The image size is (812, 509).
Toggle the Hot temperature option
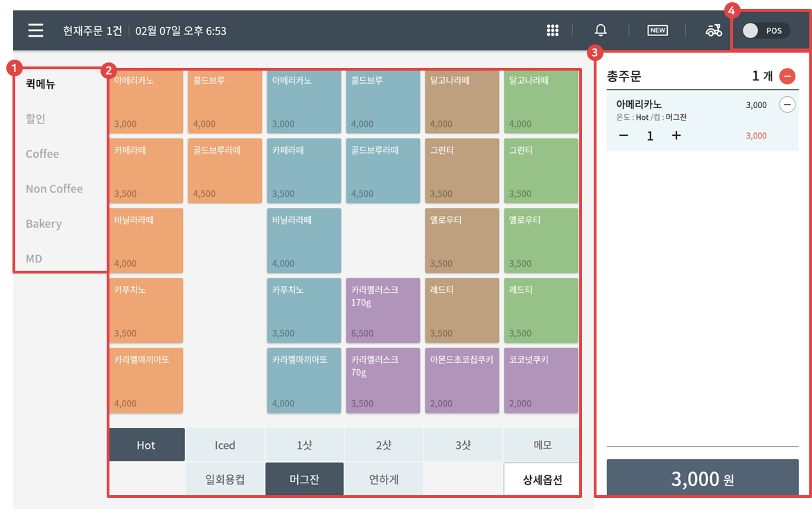(x=147, y=445)
